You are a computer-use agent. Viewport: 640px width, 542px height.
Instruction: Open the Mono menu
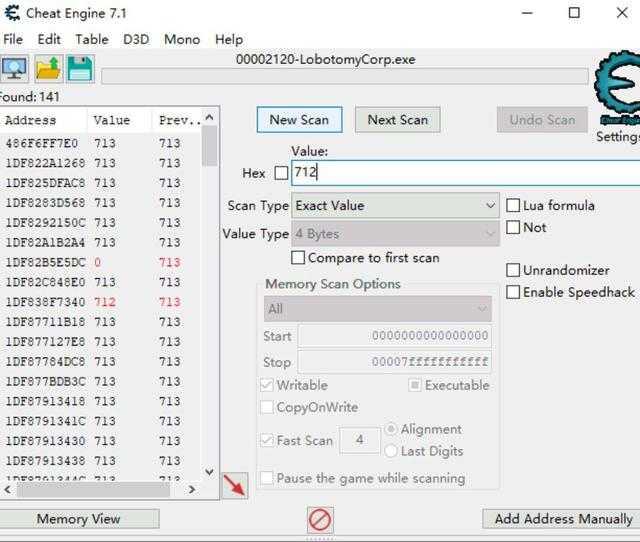pyautogui.click(x=182, y=40)
